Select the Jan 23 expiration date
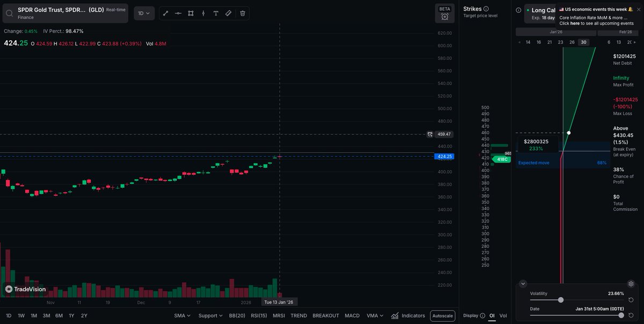 tap(560, 42)
